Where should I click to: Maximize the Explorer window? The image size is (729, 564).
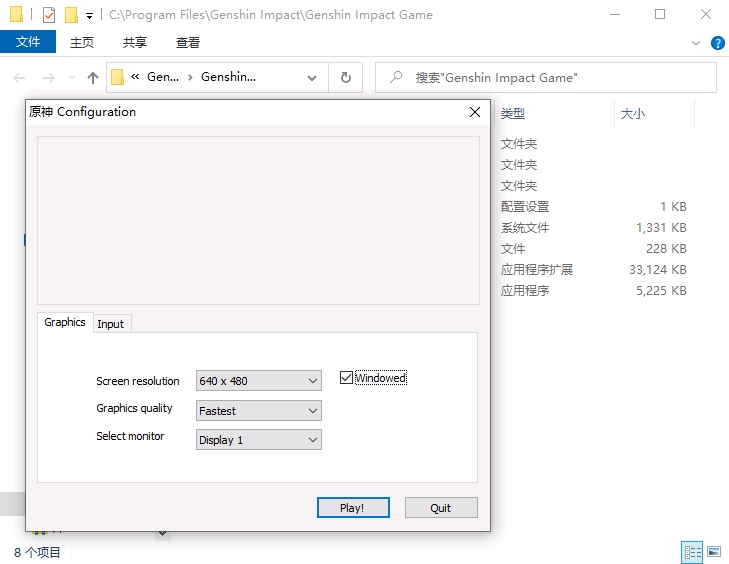tap(660, 14)
